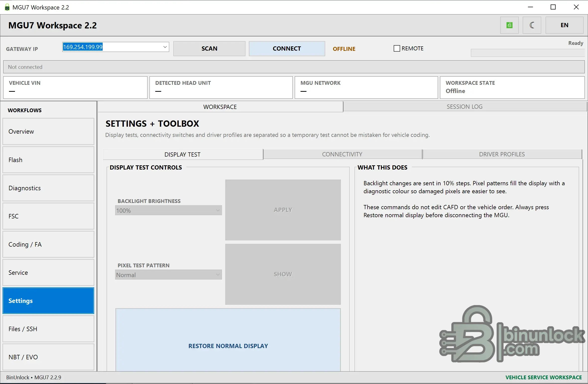
Task: Open the Service workflow
Action: pyautogui.click(x=48, y=273)
